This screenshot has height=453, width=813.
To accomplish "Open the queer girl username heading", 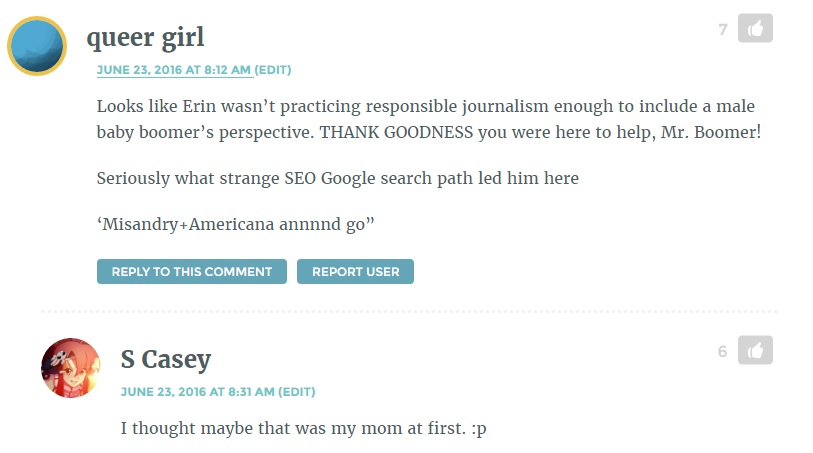I will pyautogui.click(x=145, y=37).
